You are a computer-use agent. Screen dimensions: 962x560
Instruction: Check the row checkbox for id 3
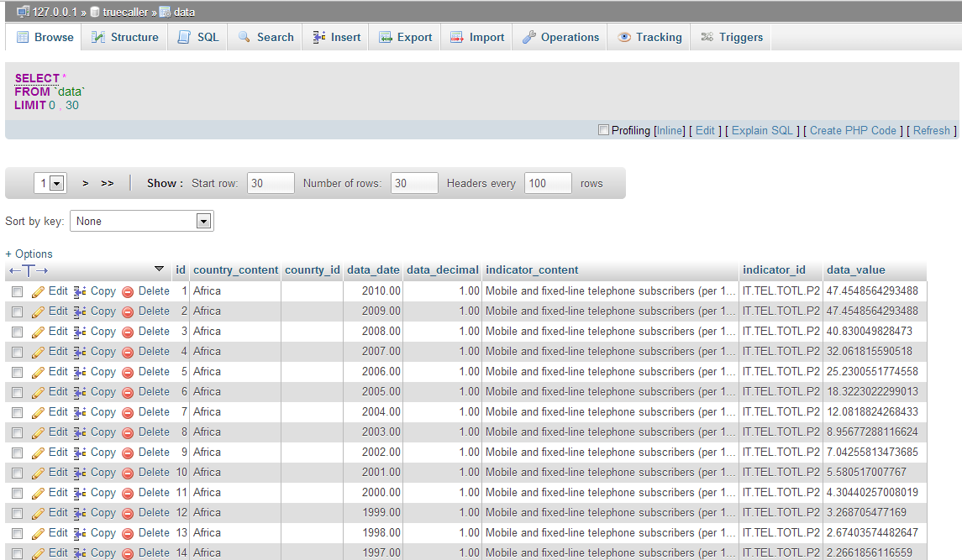click(x=17, y=332)
